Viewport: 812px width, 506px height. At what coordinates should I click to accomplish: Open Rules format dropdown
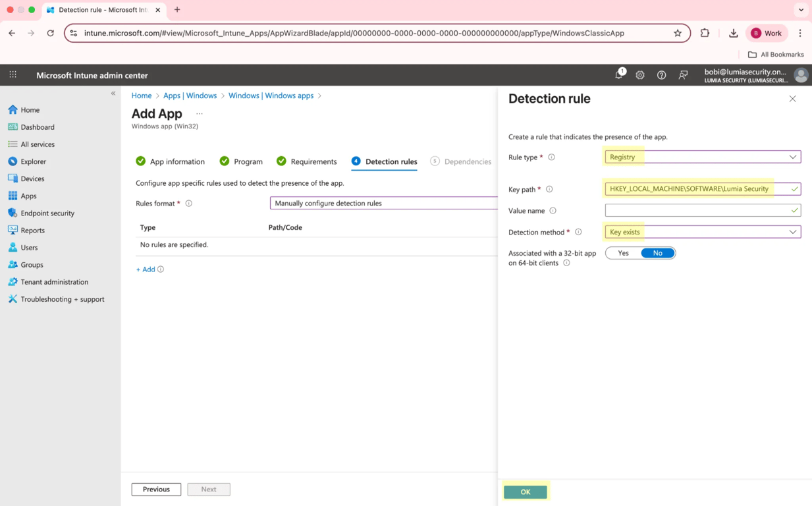(x=384, y=204)
